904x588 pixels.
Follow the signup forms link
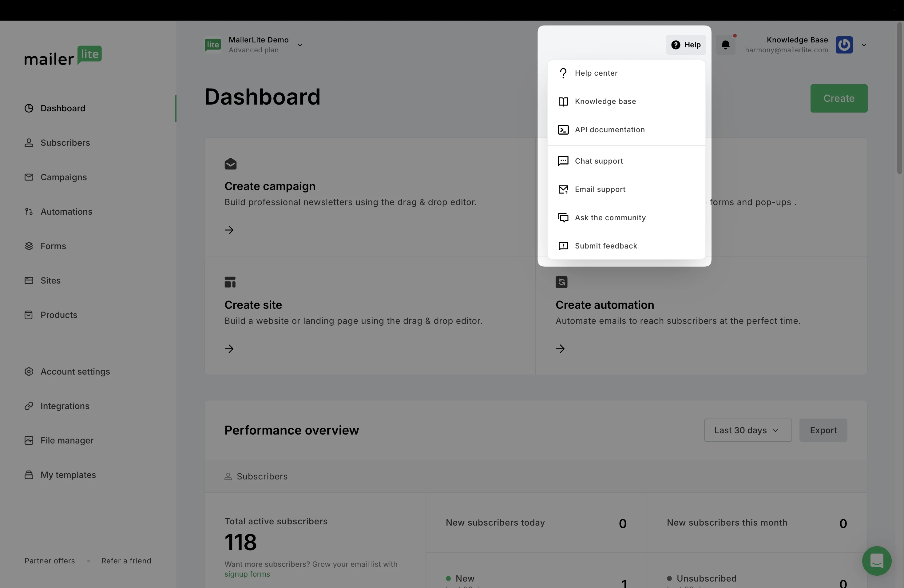247,574
